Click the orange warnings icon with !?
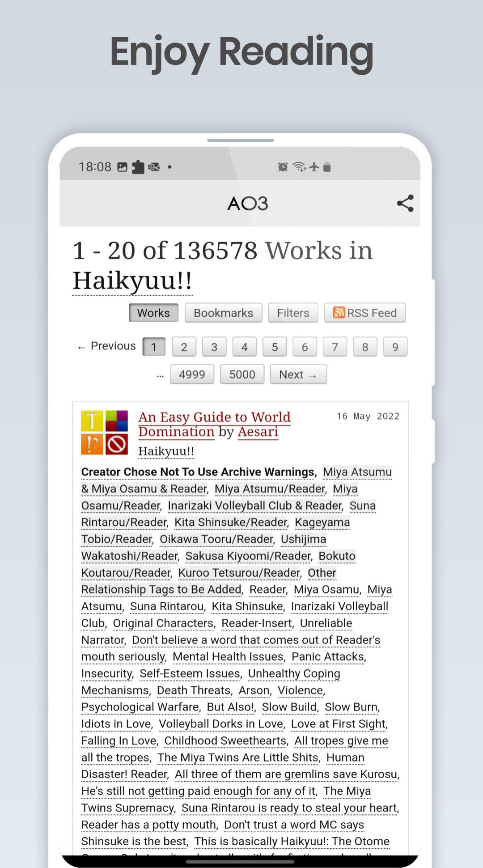 92,444
